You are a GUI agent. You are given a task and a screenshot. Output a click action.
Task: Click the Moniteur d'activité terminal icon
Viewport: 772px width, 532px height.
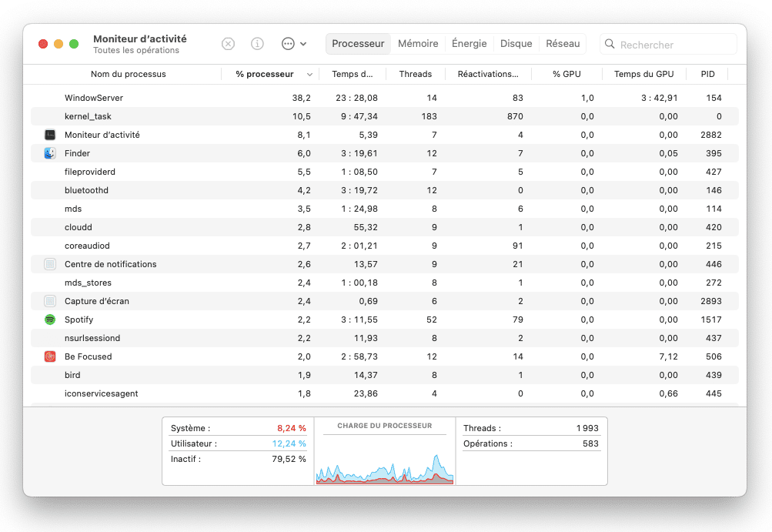50,135
